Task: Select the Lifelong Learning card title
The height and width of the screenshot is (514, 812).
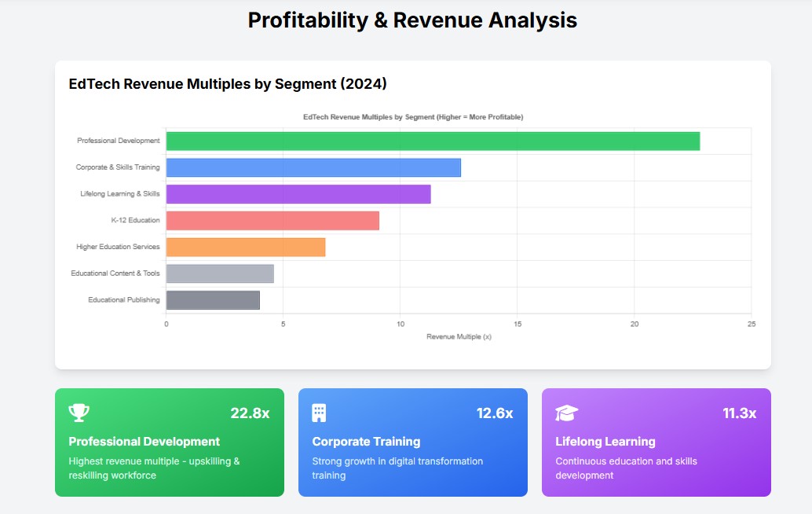Action: pos(605,442)
